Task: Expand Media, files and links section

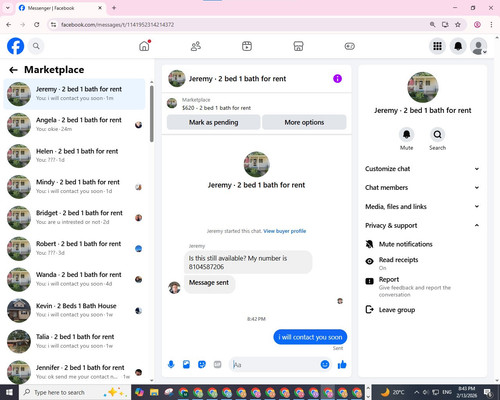Action: click(x=422, y=206)
